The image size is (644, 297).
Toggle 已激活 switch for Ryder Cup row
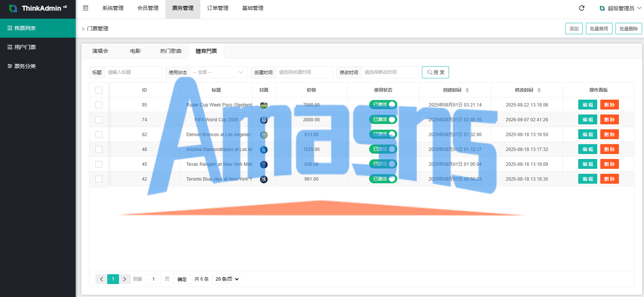pos(383,105)
